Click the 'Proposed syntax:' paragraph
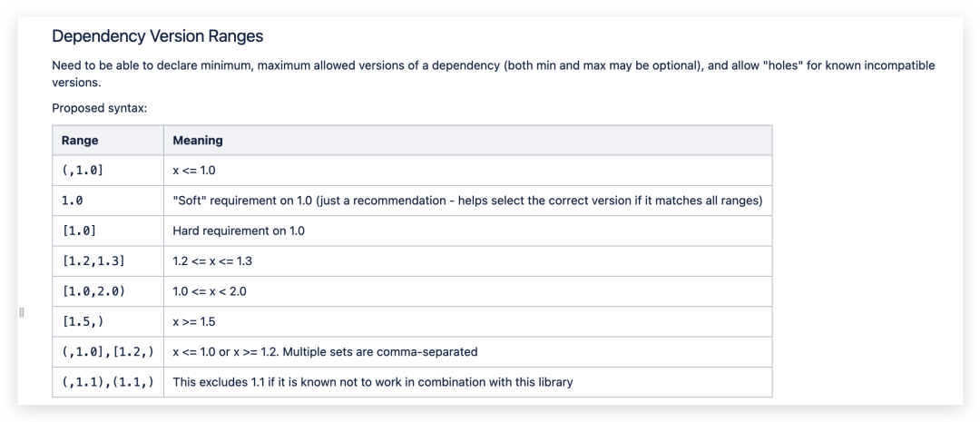Viewport: 980px width, 422px height. [x=100, y=108]
